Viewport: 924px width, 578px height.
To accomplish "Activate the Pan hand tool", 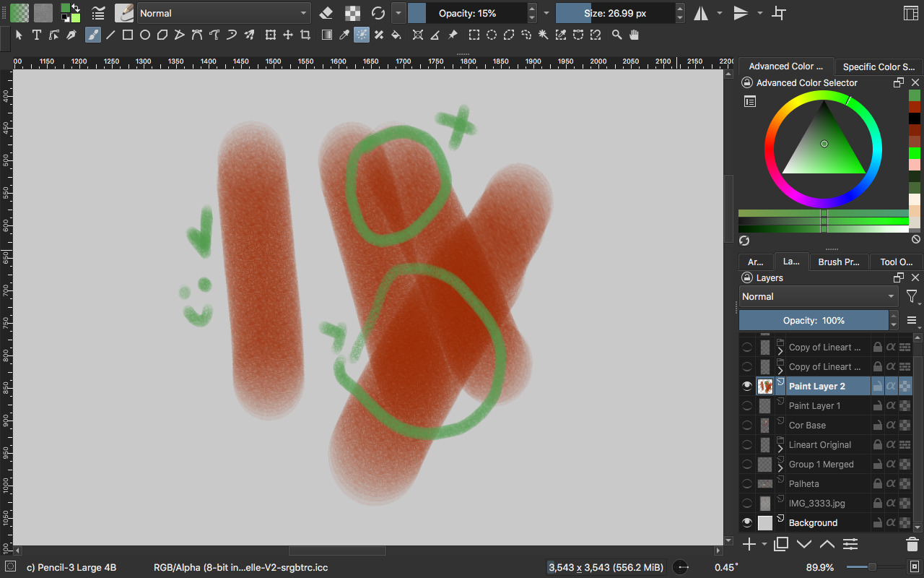I will (x=634, y=35).
